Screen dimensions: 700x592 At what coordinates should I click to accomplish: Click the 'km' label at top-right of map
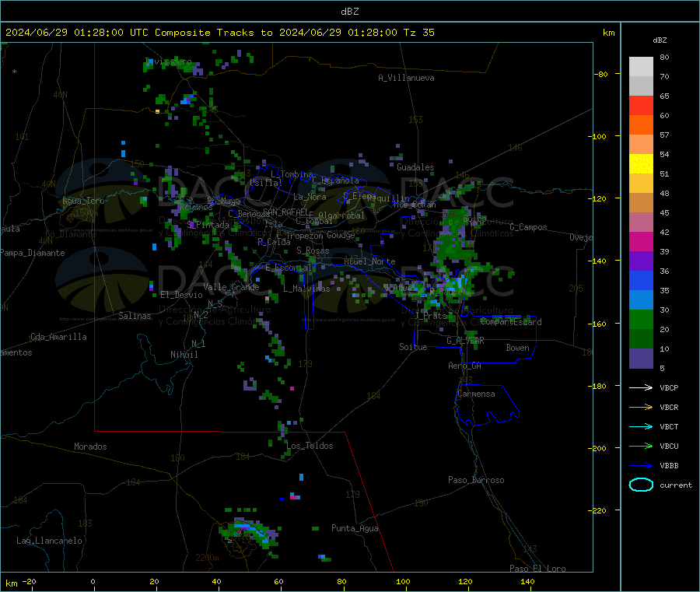click(608, 33)
